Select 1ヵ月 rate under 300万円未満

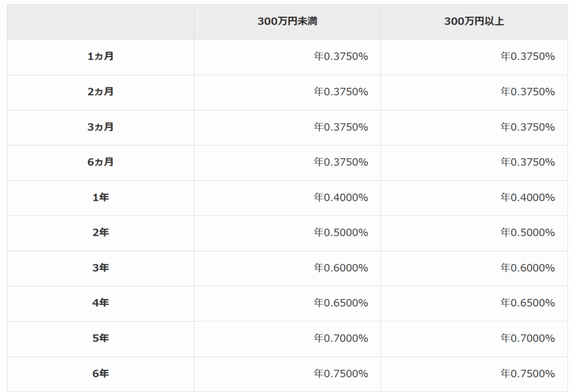[x=341, y=57]
